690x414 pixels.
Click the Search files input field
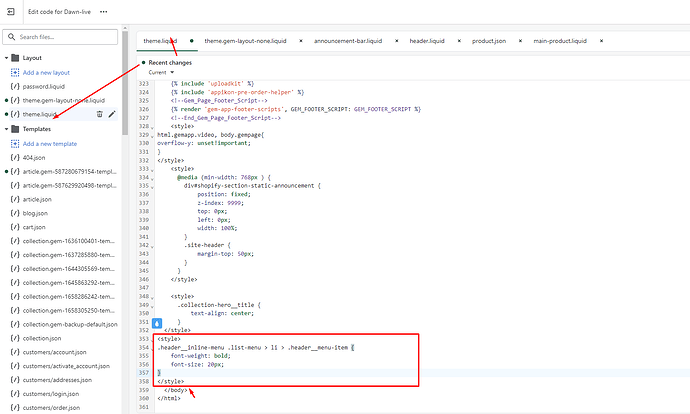pos(65,38)
